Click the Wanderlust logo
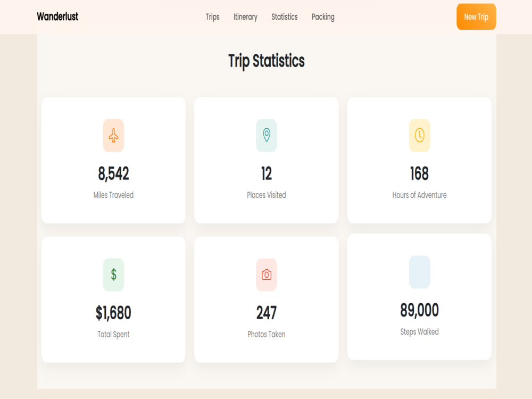 point(57,16)
